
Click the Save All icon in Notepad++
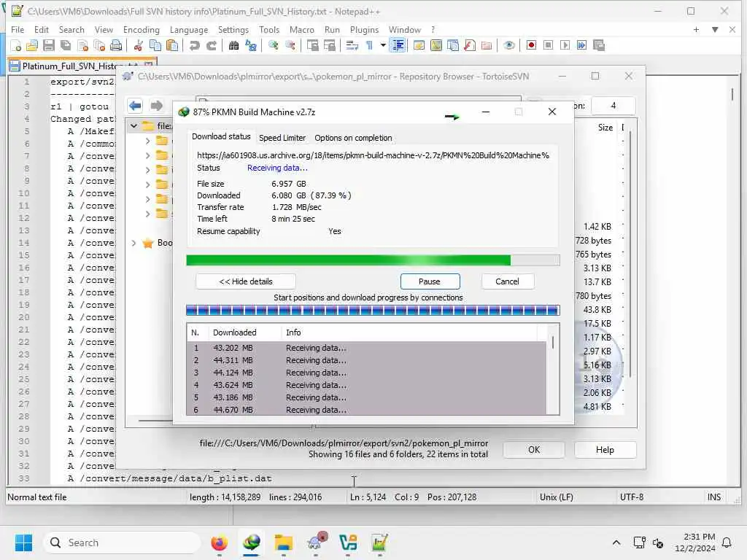pos(66,46)
